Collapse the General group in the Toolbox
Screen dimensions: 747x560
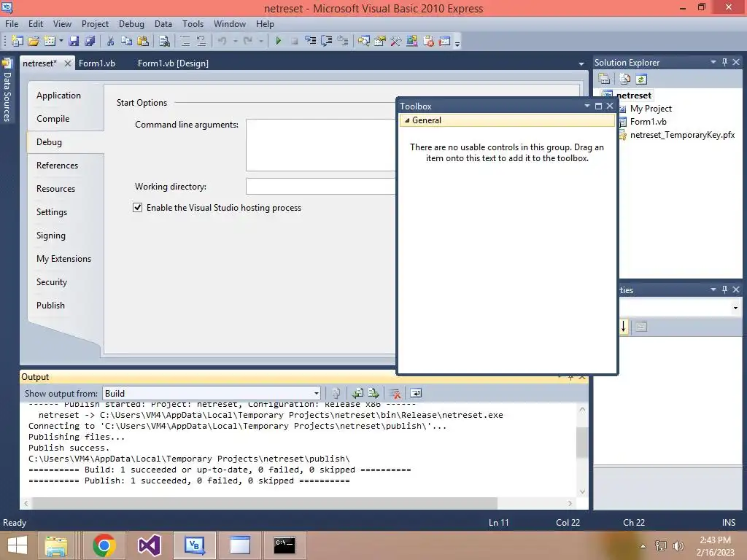[407, 120]
